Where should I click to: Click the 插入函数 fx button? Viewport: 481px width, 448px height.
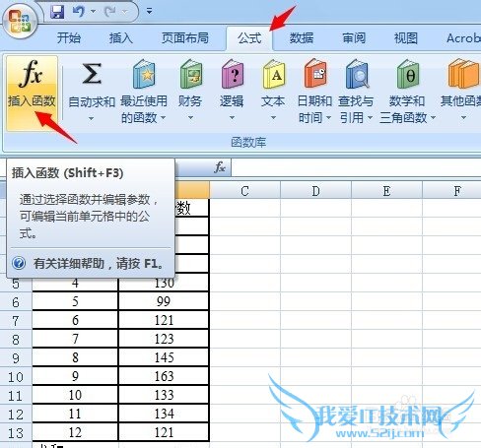(x=32, y=94)
